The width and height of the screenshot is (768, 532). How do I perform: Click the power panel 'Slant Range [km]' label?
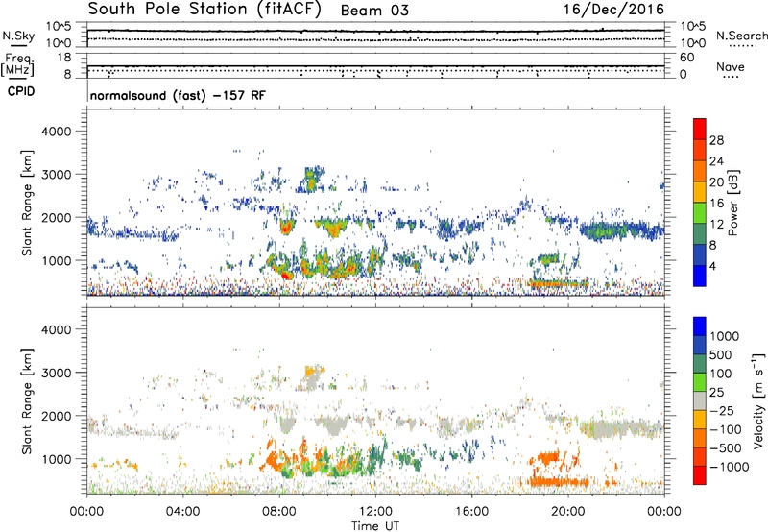pyautogui.click(x=27, y=203)
